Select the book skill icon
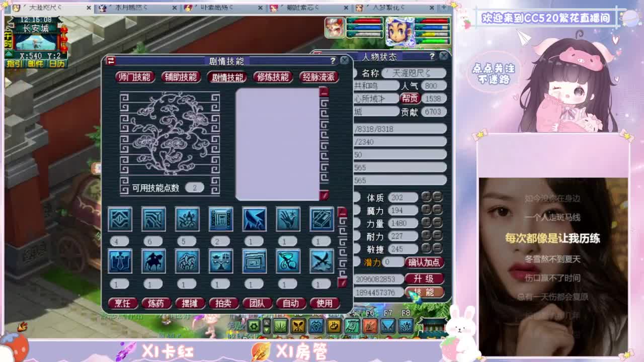 coord(321,219)
